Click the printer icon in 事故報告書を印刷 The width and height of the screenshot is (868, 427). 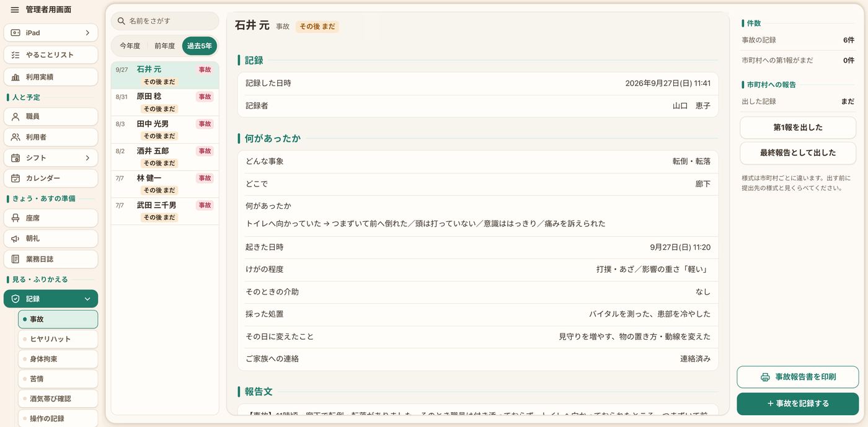[765, 377]
